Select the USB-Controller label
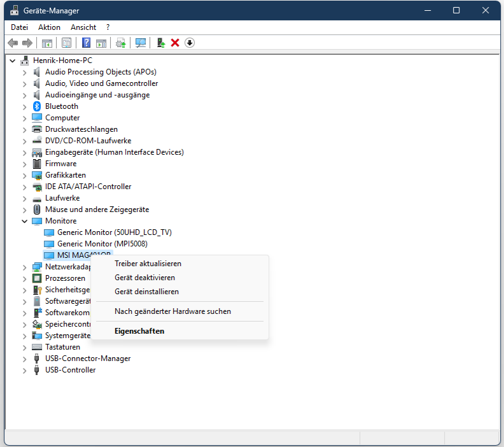 click(x=70, y=370)
